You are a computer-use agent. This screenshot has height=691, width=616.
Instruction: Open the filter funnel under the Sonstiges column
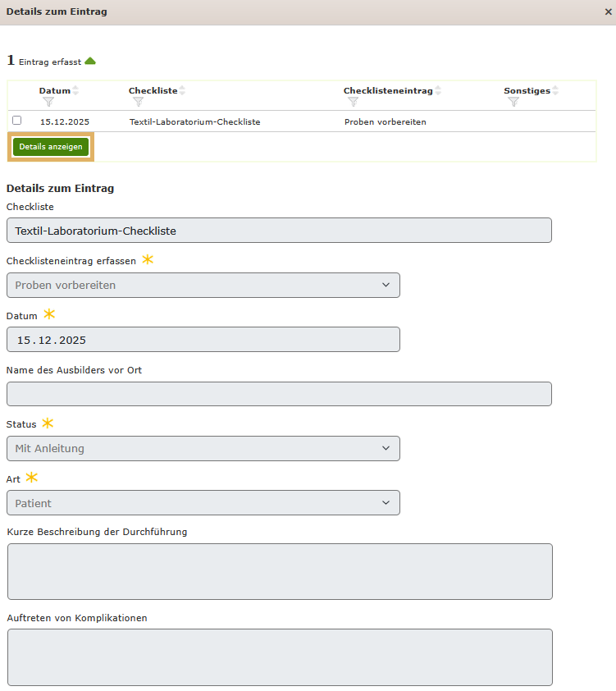click(513, 102)
